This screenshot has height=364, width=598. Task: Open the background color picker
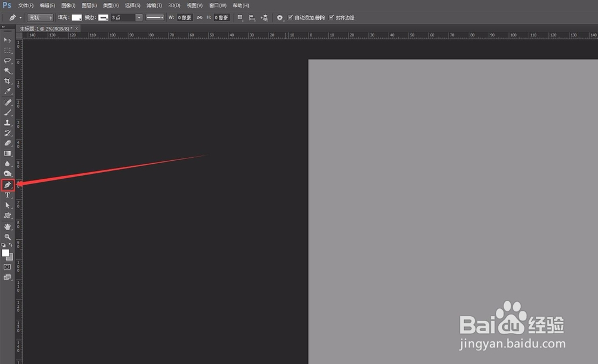11,258
